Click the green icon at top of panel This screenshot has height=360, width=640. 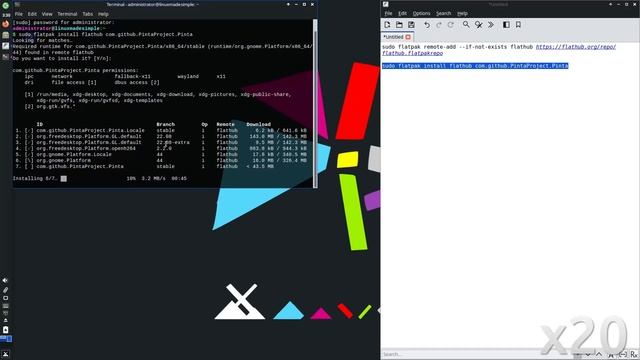point(5,5)
